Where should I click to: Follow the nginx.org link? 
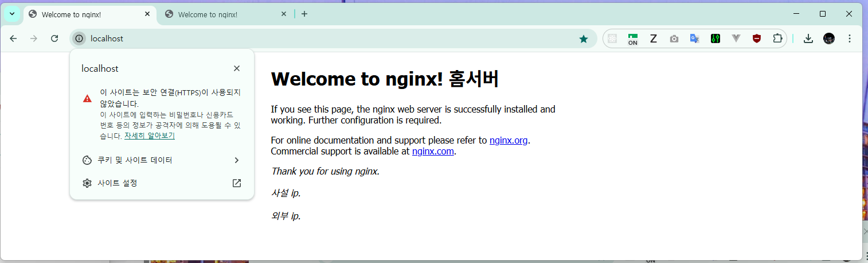coord(509,140)
